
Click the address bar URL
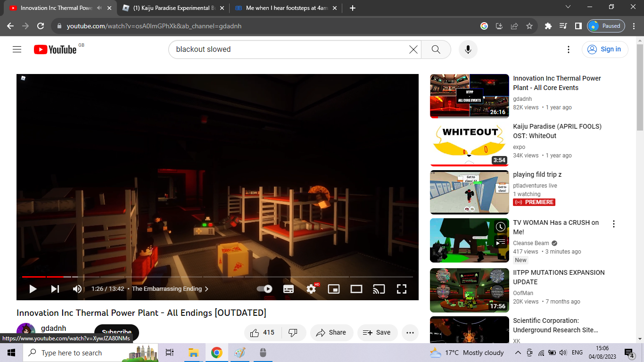[154, 26]
